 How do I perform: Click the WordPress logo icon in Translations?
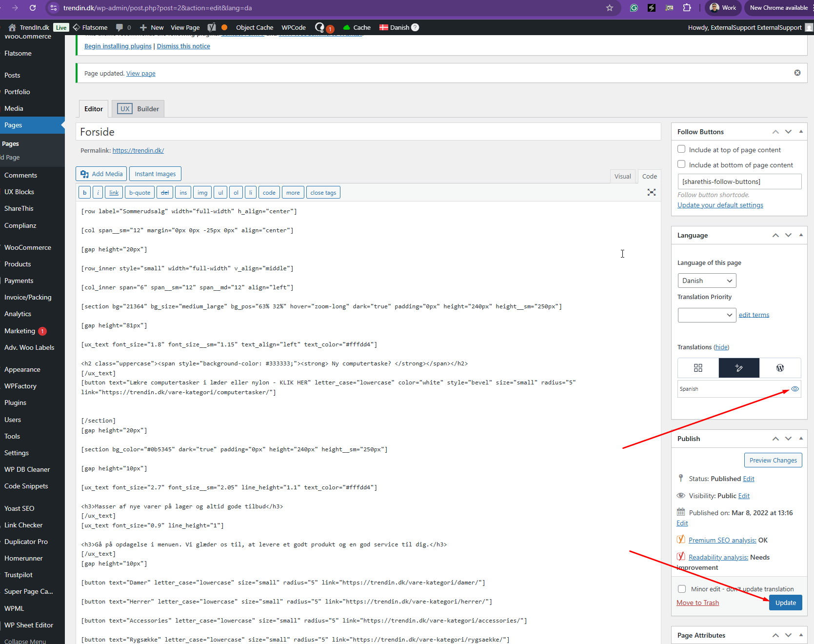[780, 368]
